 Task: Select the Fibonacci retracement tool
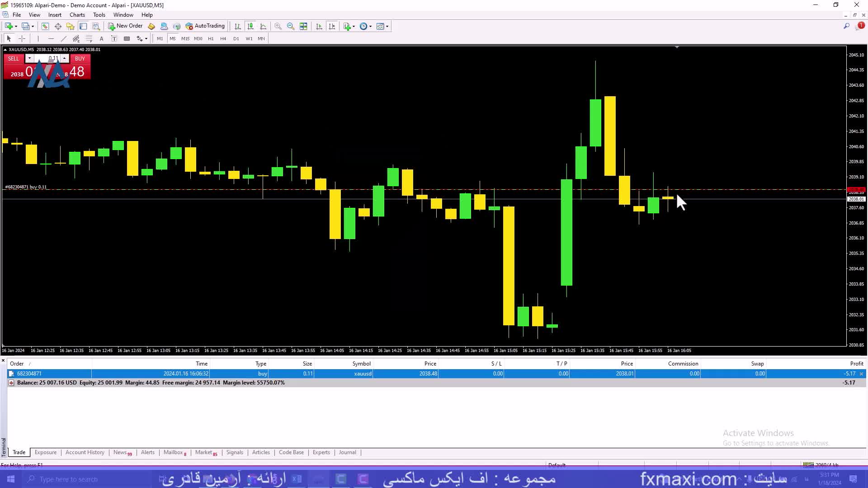89,39
